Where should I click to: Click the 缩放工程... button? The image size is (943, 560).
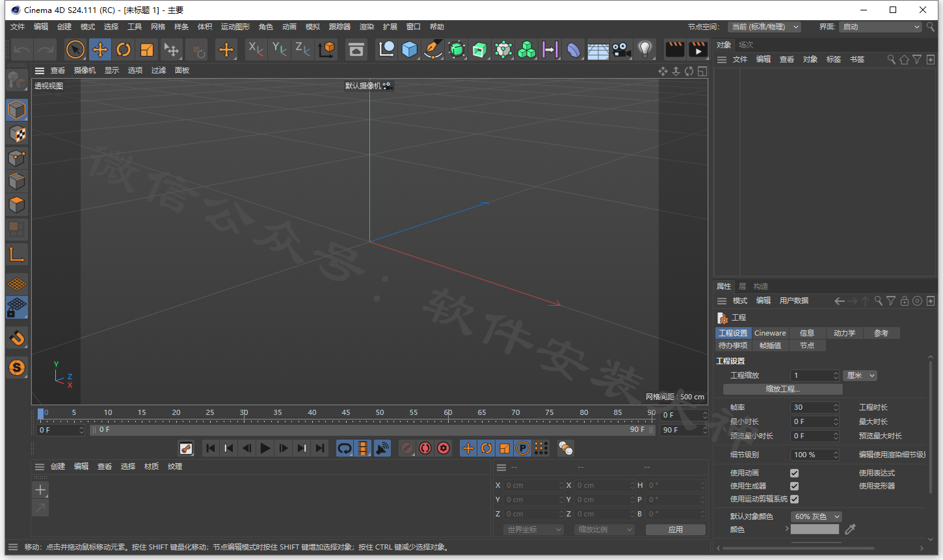783,389
